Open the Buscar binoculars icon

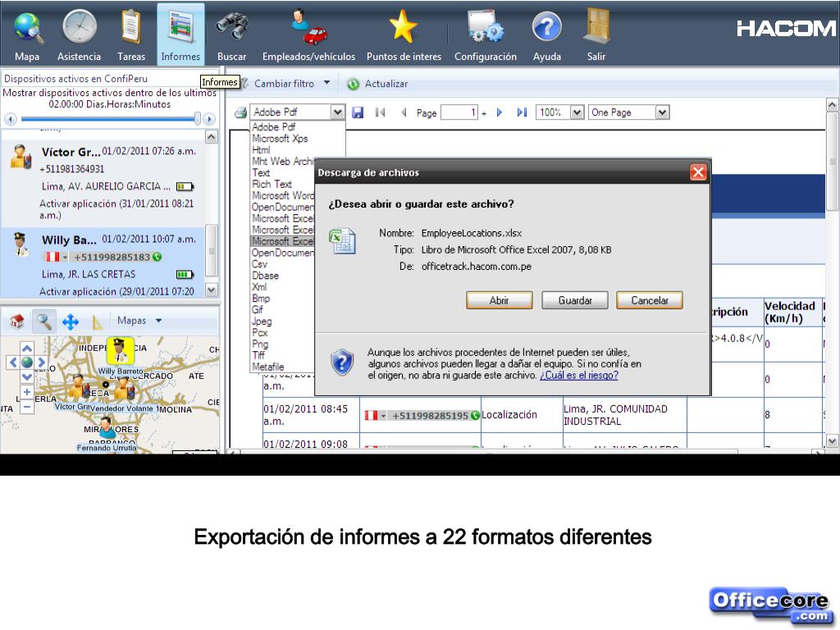coord(232,27)
